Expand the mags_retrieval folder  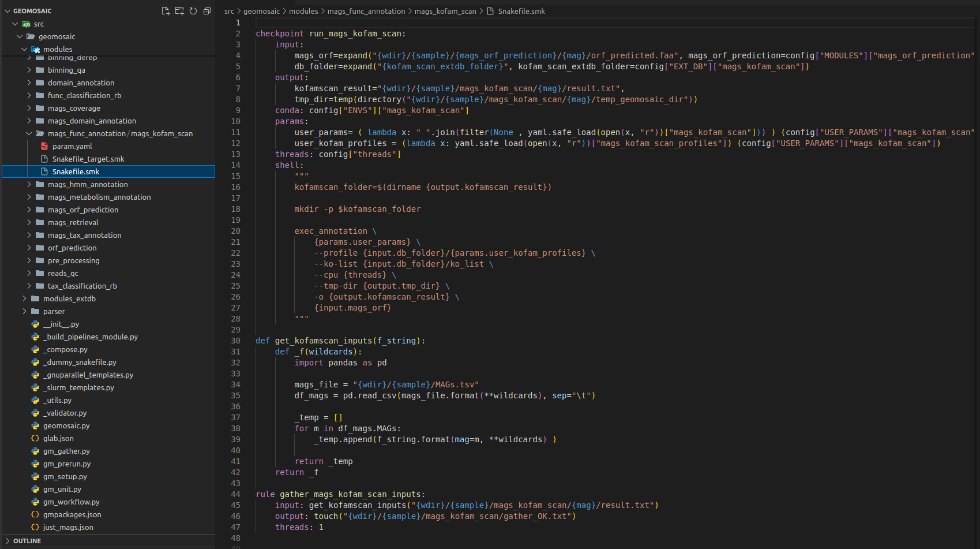click(29, 222)
